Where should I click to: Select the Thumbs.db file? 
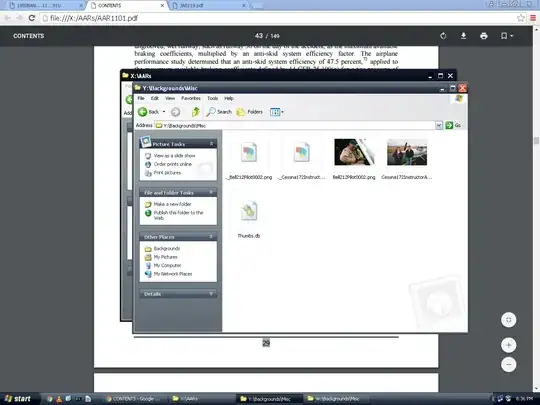click(249, 211)
